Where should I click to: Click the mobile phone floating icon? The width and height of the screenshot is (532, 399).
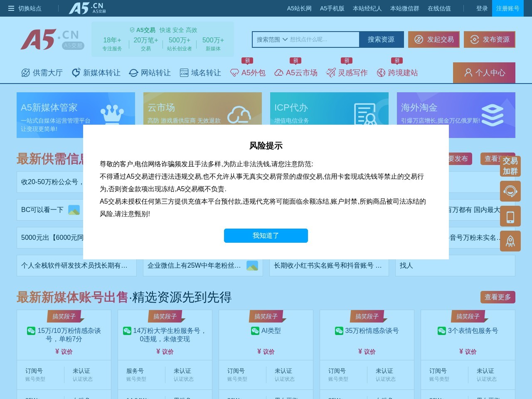click(x=510, y=217)
